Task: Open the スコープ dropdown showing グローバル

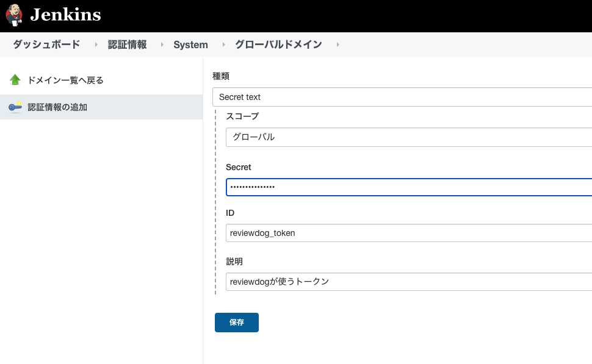Action: coord(409,137)
